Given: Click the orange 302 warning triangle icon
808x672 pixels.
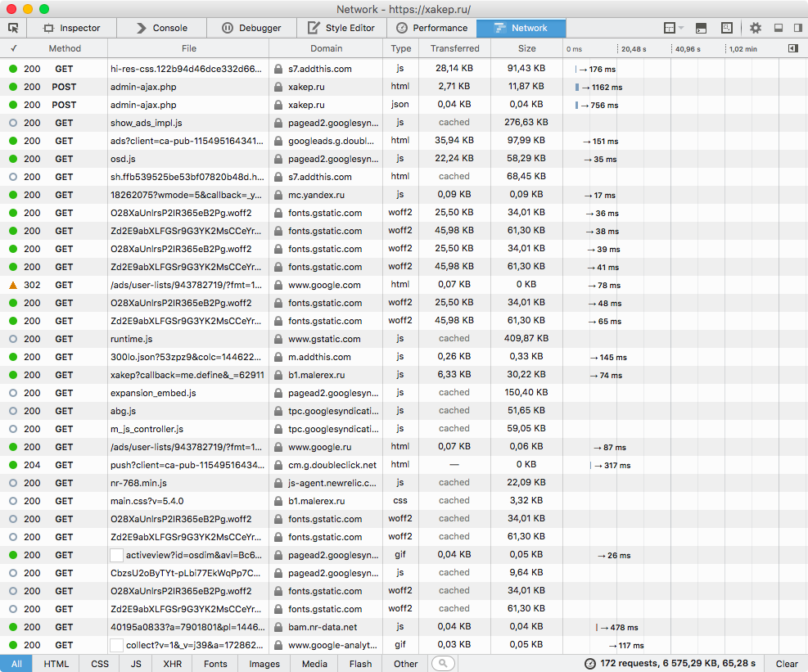Looking at the screenshot, I should point(13,285).
